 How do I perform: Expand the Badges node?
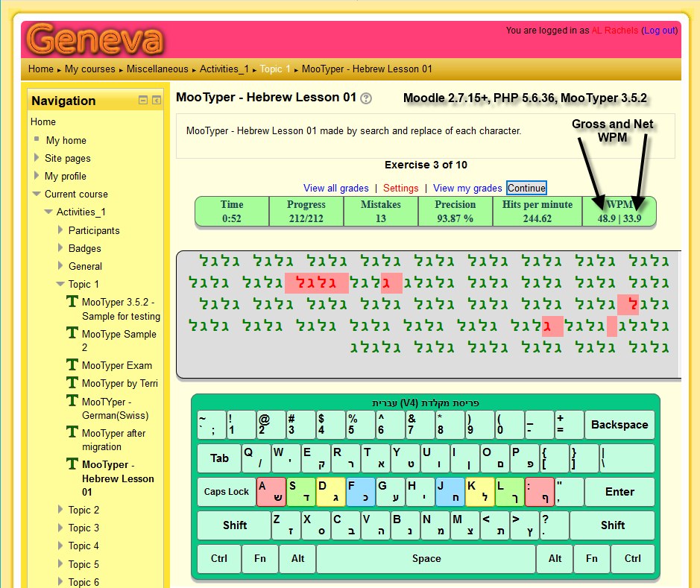pyautogui.click(x=60, y=247)
